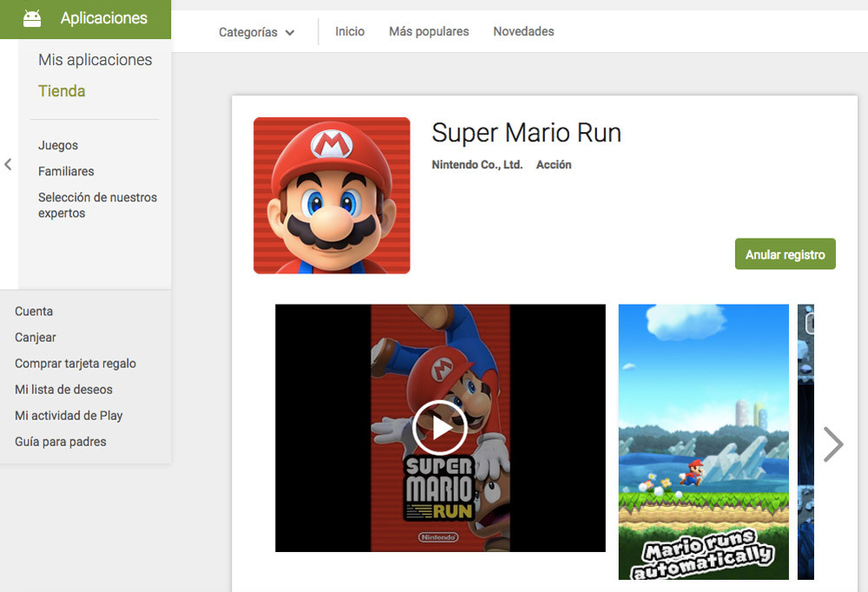Screen dimensions: 868x592
Task: Play the Super Mario Run trailer video
Action: click(440, 427)
